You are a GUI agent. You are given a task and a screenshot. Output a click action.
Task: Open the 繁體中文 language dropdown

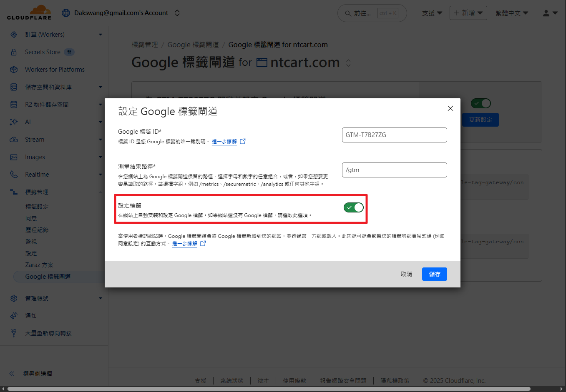pyautogui.click(x=512, y=13)
